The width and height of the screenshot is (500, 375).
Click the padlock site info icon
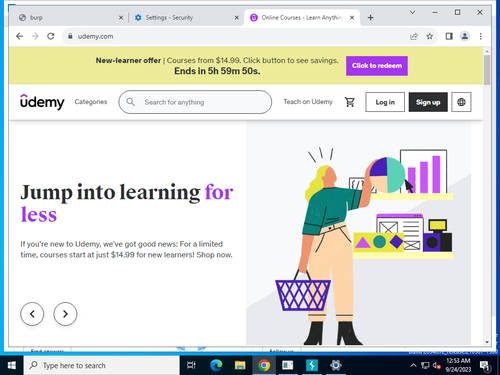click(x=70, y=36)
